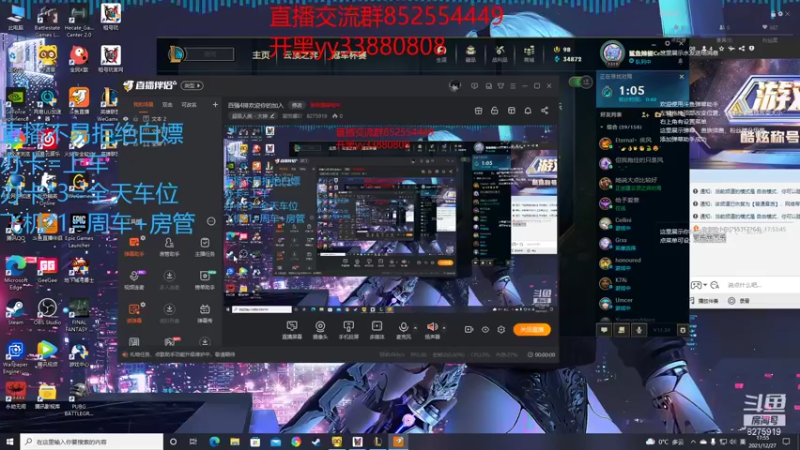Viewport: 800px width, 450px height.
Task: Open the notification bell in the streaming toolbar
Action: [x=528, y=111]
